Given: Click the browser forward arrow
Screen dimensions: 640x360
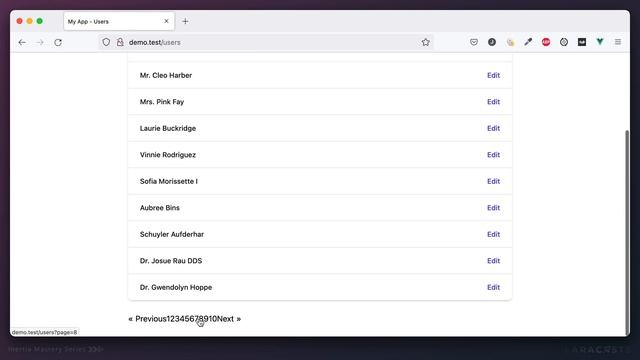Looking at the screenshot, I should [40, 42].
